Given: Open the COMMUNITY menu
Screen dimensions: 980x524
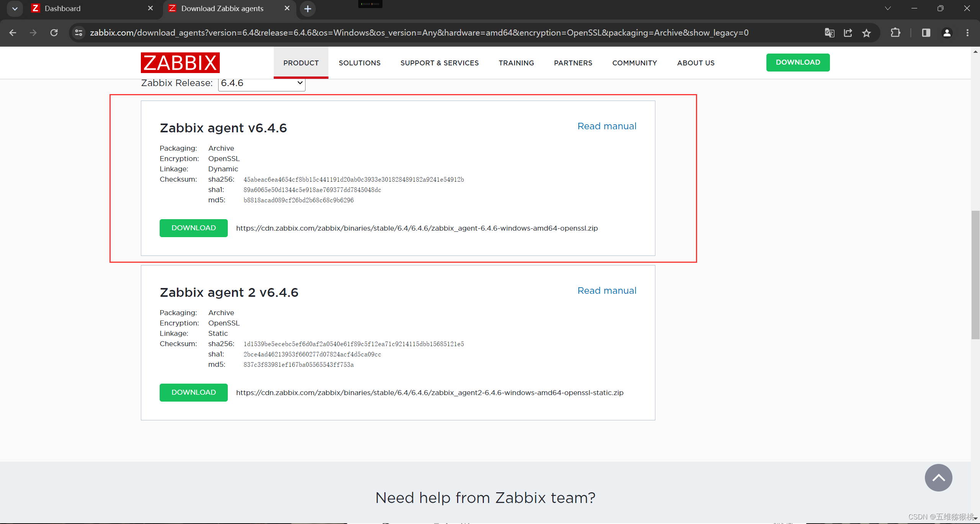Looking at the screenshot, I should 634,63.
